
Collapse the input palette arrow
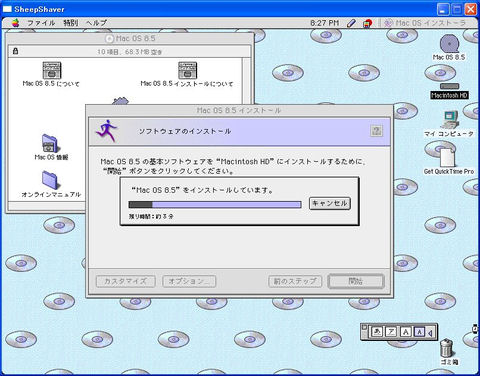point(431,332)
